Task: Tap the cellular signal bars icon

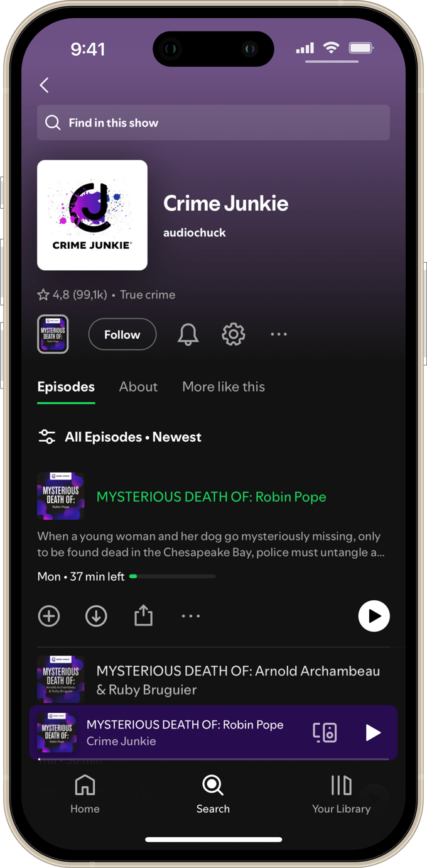Action: (305, 48)
